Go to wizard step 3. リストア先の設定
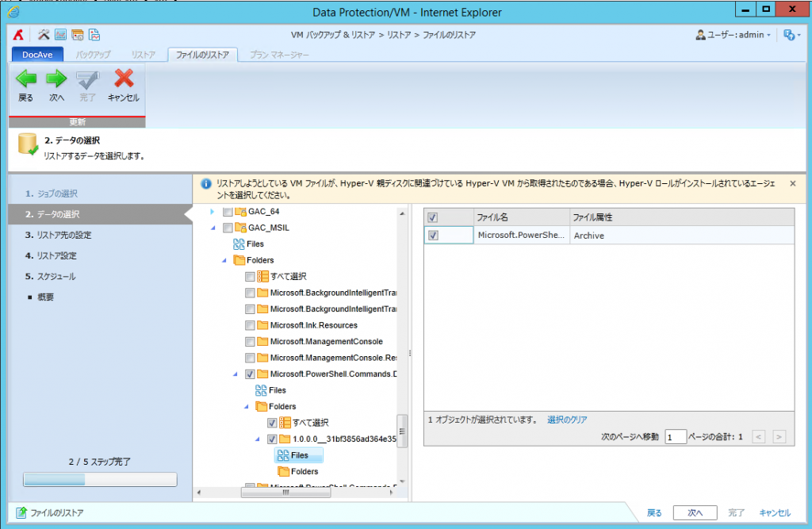 click(x=58, y=235)
